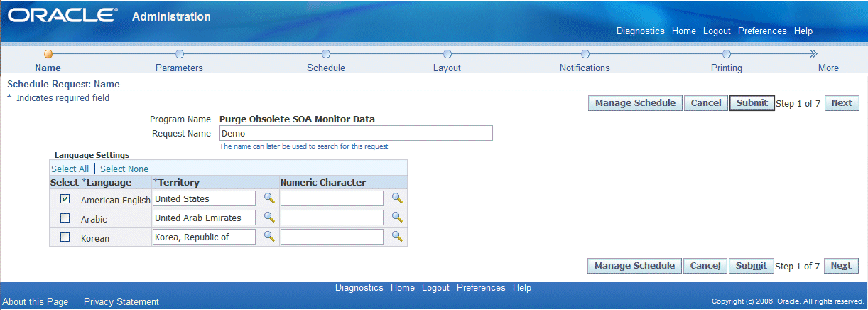Screen dimensions: 868x310
Task: Go to the Layout step label
Action: click(x=447, y=68)
